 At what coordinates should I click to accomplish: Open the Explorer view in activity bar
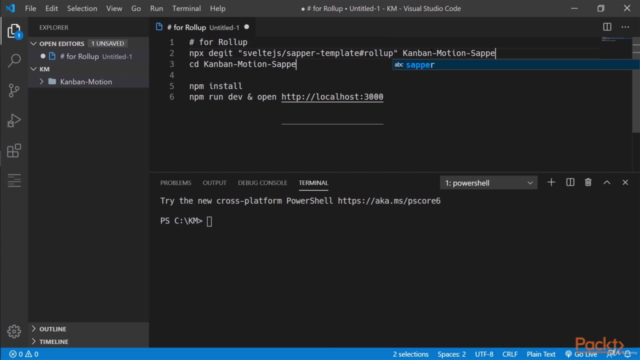click(14, 31)
